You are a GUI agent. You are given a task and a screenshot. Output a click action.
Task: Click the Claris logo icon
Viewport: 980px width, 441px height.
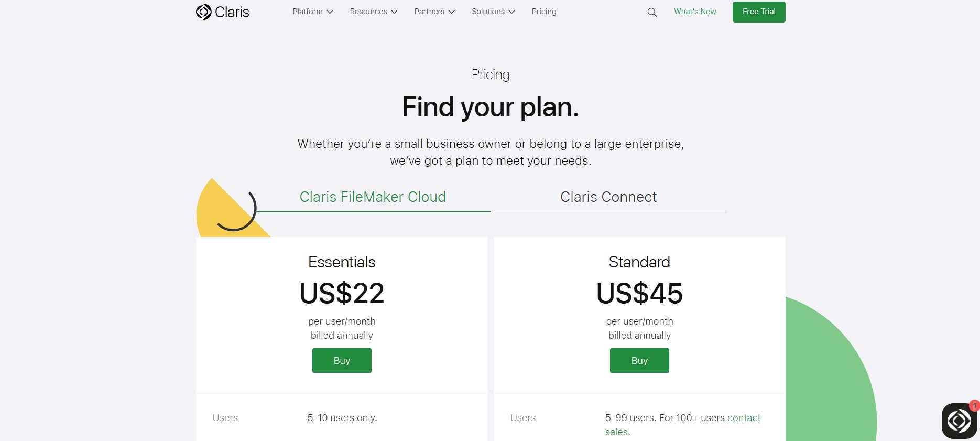tap(203, 12)
